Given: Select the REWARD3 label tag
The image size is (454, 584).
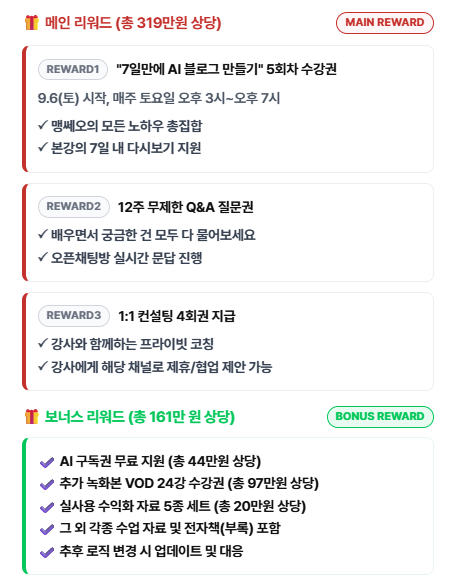Looking at the screenshot, I should [x=74, y=315].
